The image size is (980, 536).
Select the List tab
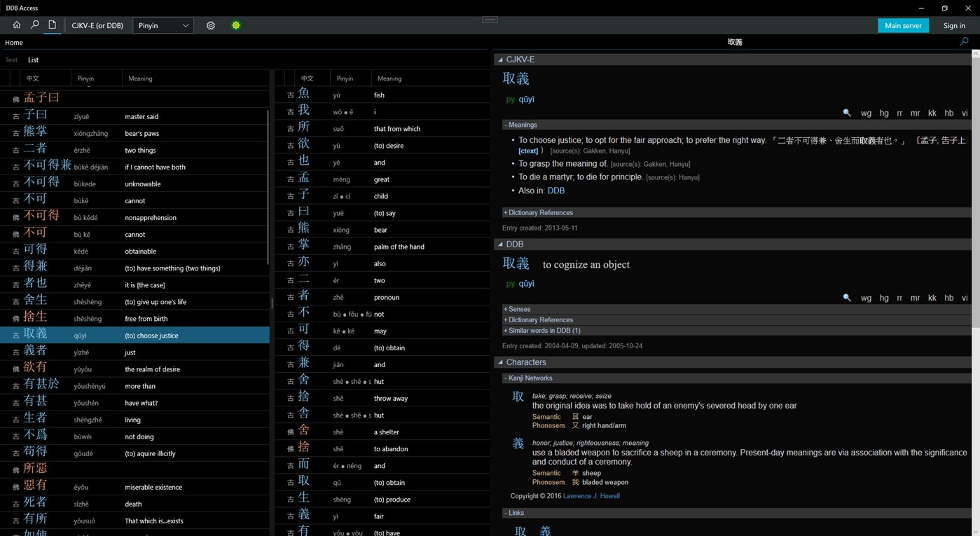tap(33, 60)
